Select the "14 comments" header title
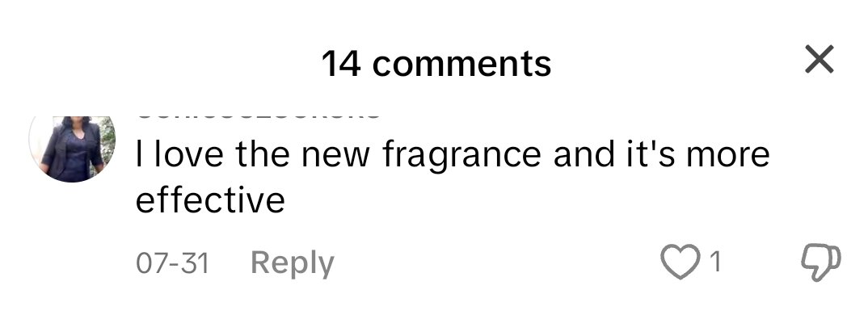The image size is (868, 336). 436,63
